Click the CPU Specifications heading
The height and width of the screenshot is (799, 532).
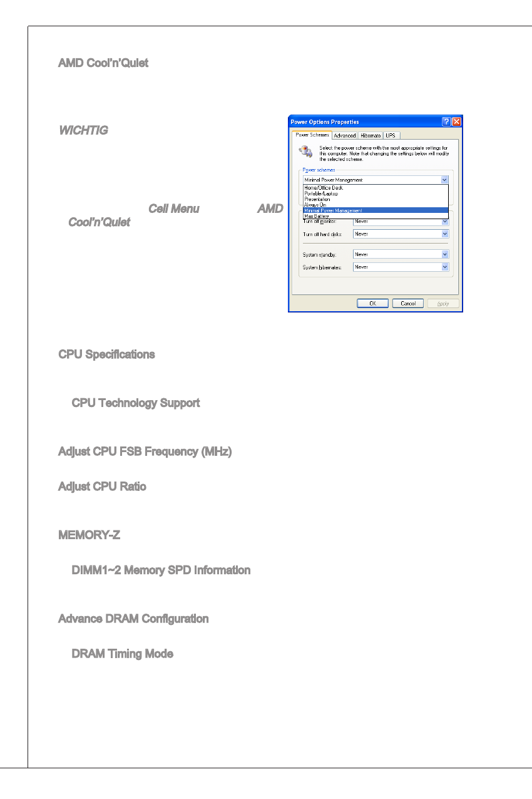click(106, 354)
